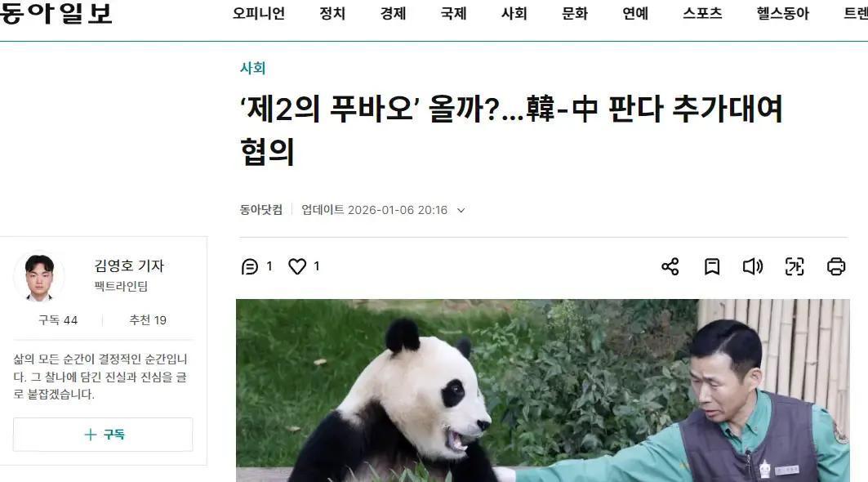Go to 동아일보 home via logo
This screenshot has height=482, width=868.
coord(56,13)
